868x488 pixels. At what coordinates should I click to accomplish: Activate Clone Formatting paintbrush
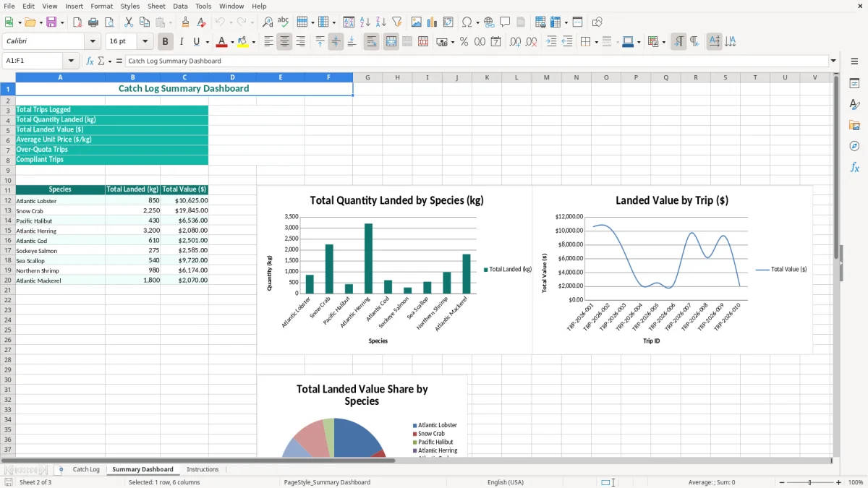click(x=185, y=22)
